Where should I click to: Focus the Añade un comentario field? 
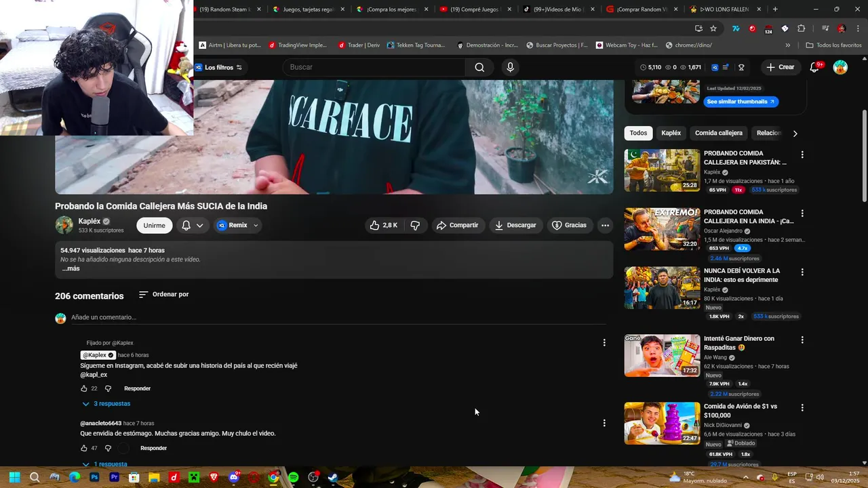339,317
